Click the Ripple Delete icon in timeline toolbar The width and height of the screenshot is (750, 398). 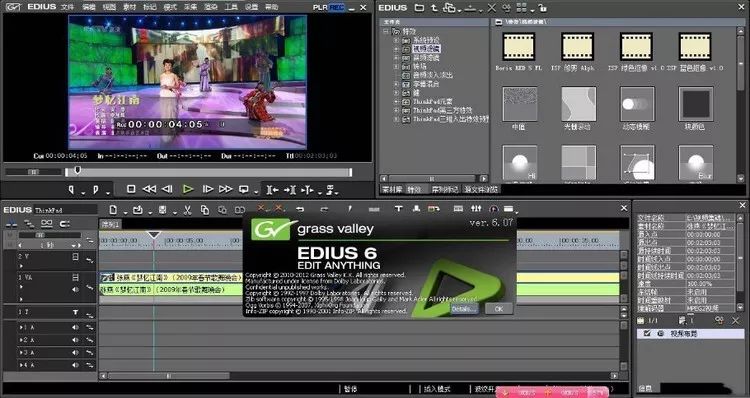279,208
